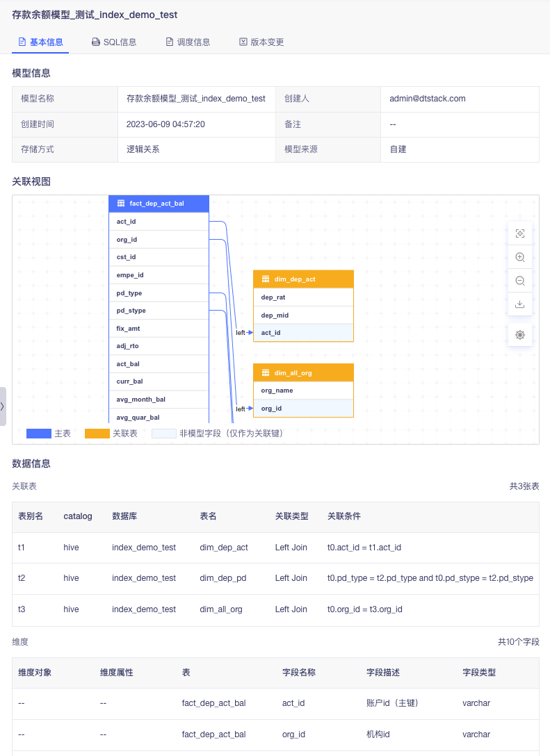Viewport: 550px width, 756px height.
Task: Click the table icon in fact_dep_act_bal header
Action: click(121, 204)
